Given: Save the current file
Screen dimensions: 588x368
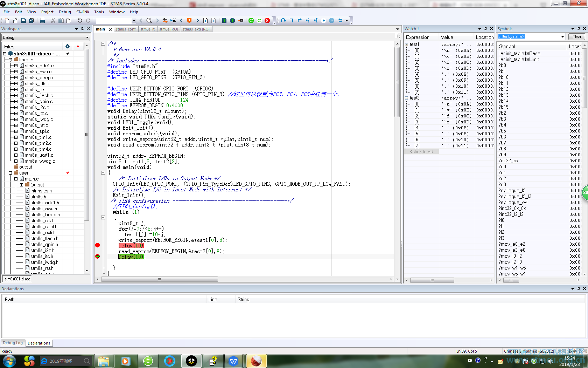Looking at the screenshot, I should click(23, 21).
